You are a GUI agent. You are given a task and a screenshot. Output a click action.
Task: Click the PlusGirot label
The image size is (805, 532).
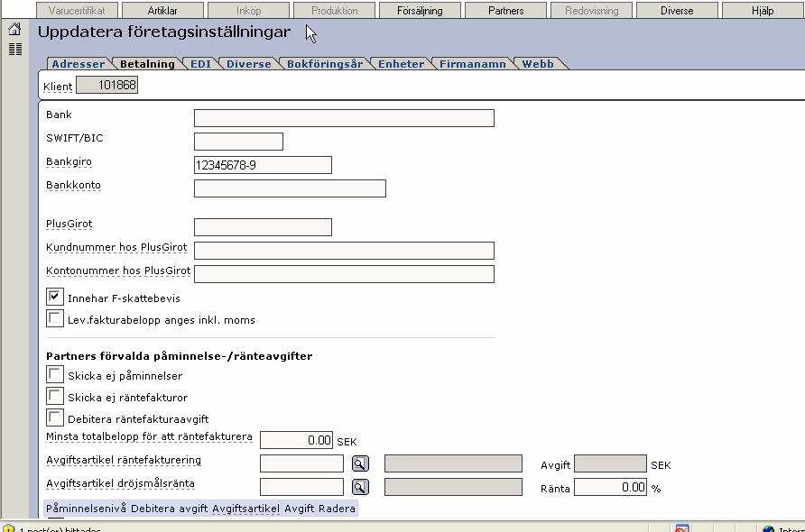pos(69,225)
